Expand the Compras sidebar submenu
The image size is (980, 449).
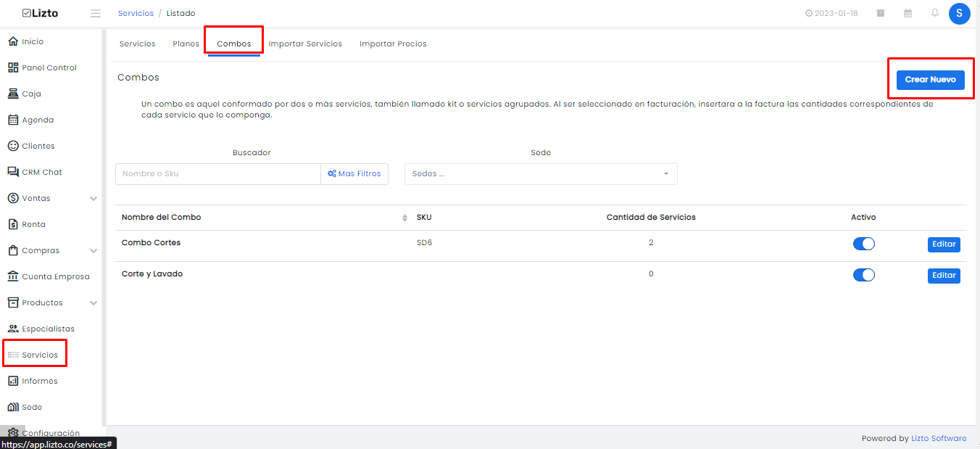94,250
